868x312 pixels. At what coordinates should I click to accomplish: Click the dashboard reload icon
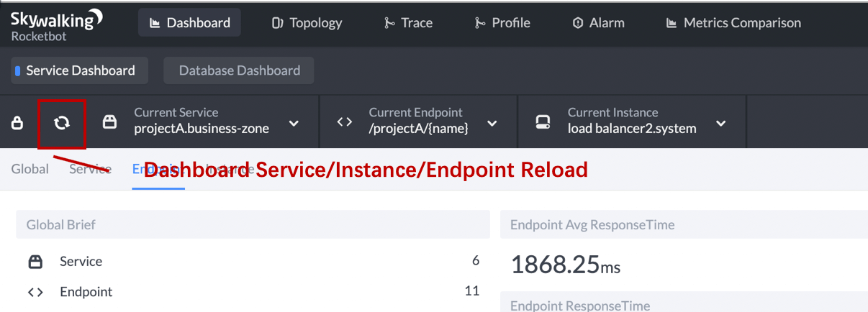(x=62, y=123)
